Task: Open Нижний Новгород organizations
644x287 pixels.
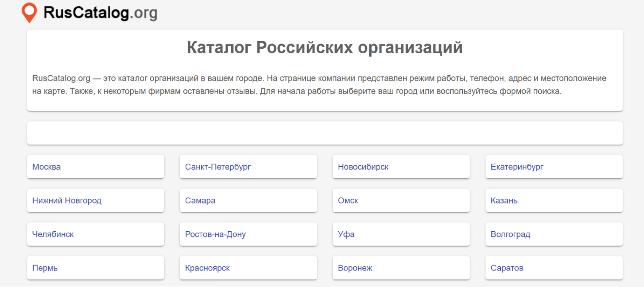Action: coord(67,200)
